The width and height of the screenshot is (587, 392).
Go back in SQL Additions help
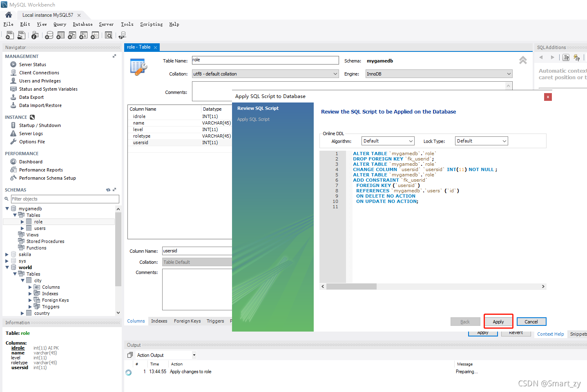(541, 58)
